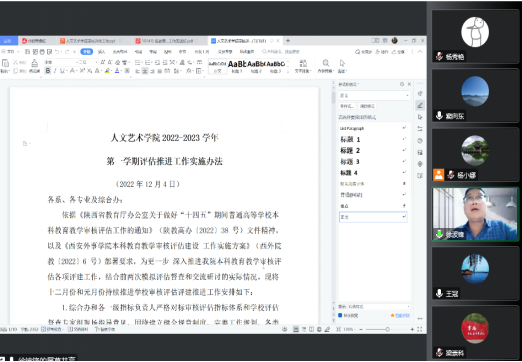
Task: Click the Paste icon
Action: pyautogui.click(x=5, y=63)
